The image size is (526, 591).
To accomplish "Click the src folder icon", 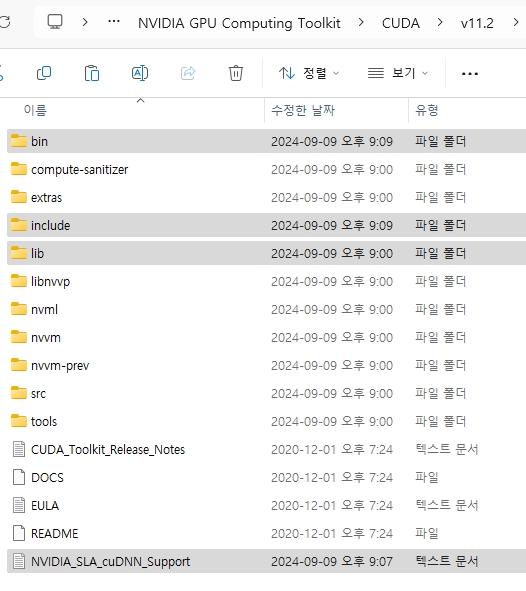I will 19,393.
